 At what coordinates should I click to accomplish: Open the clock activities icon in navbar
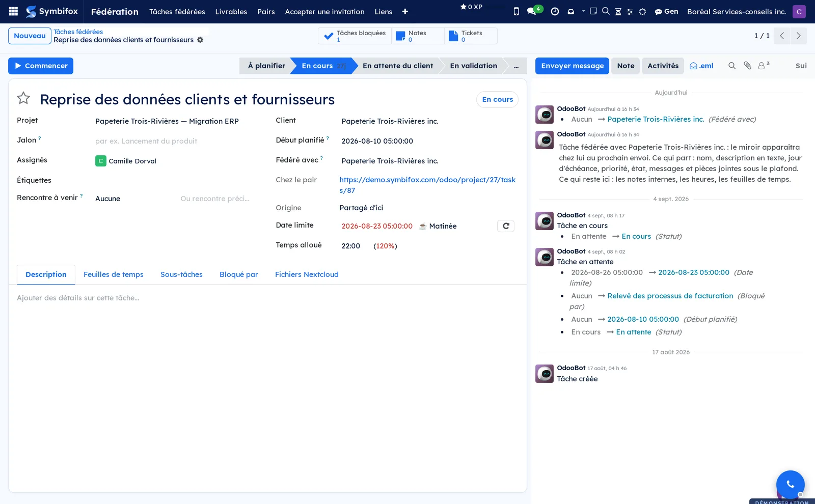(x=555, y=11)
